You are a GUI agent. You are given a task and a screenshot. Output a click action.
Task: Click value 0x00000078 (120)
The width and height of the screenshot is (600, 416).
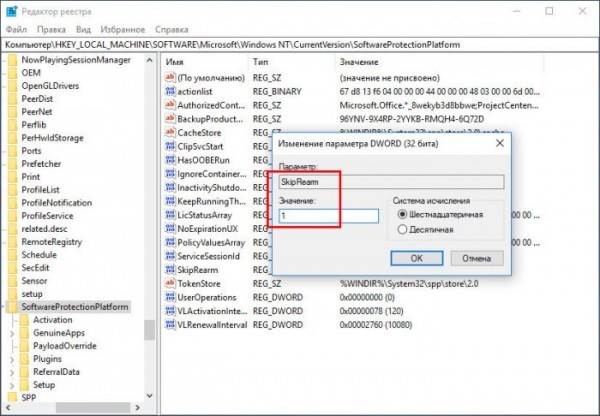372,311
